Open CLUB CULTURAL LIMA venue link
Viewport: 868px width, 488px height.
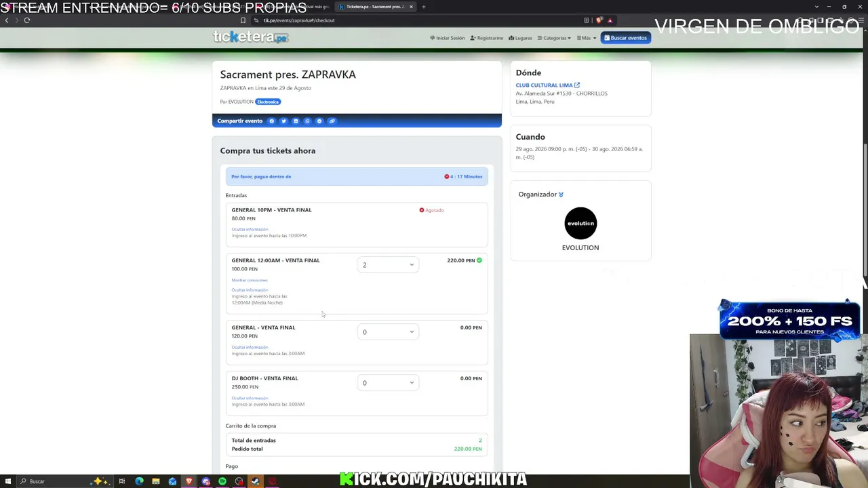[548, 85]
